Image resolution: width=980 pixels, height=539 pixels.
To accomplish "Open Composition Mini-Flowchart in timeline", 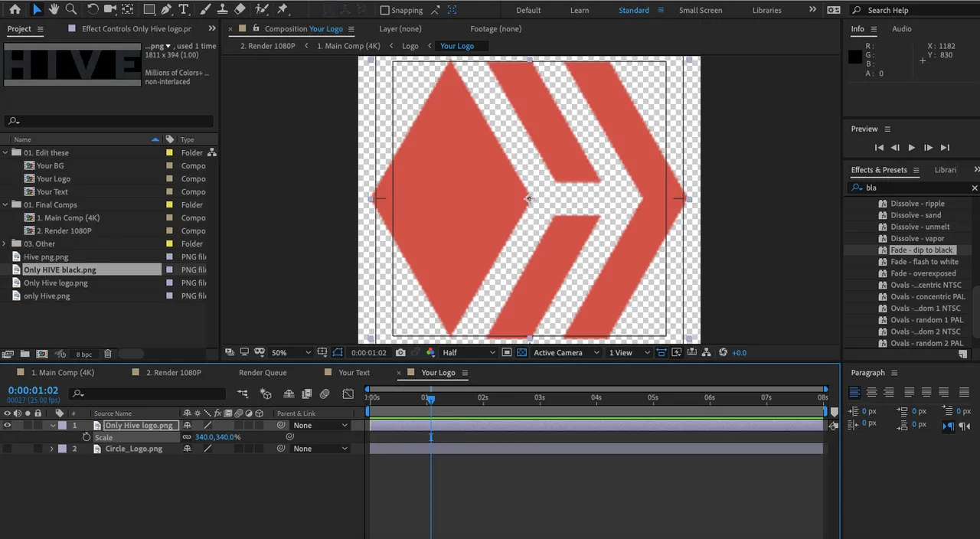I will [x=243, y=394].
